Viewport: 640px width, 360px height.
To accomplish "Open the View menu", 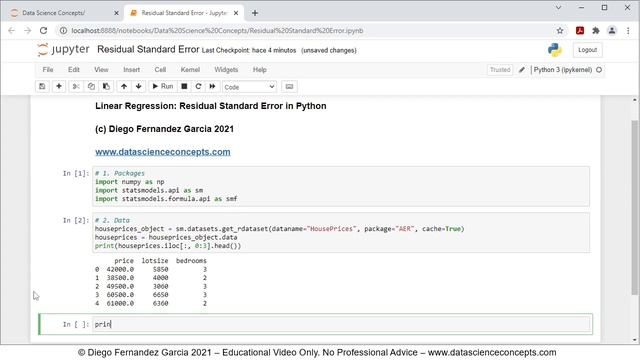I will pos(101,70).
